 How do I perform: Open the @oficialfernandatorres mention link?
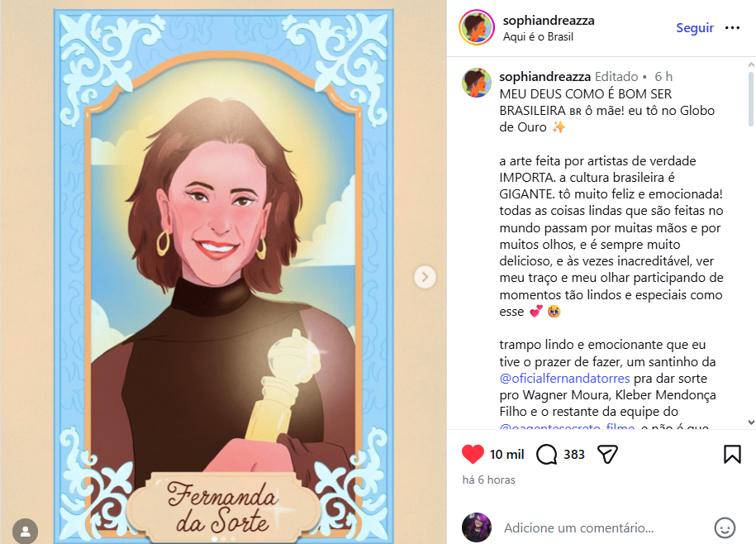[x=564, y=378]
